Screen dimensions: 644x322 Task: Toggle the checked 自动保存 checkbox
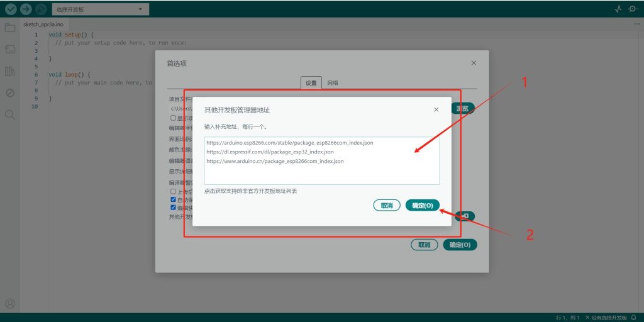pos(173,199)
